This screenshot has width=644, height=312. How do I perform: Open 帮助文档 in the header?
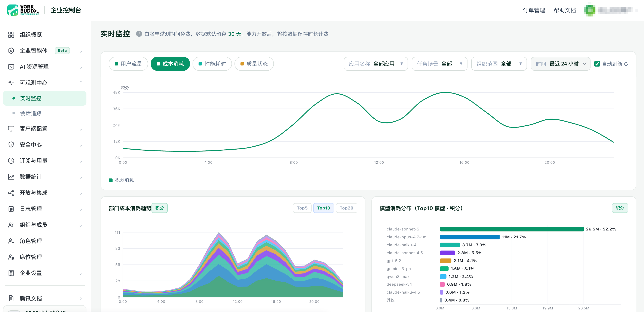pyautogui.click(x=564, y=10)
